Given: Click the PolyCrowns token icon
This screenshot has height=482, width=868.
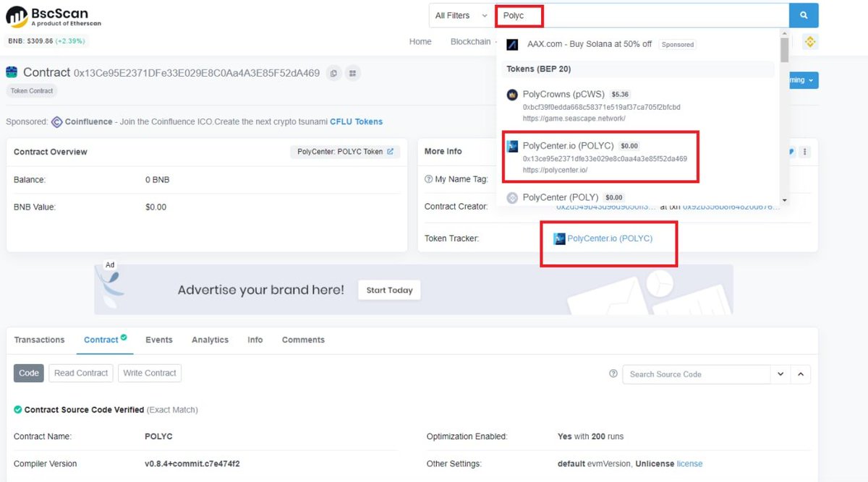Looking at the screenshot, I should coord(512,95).
